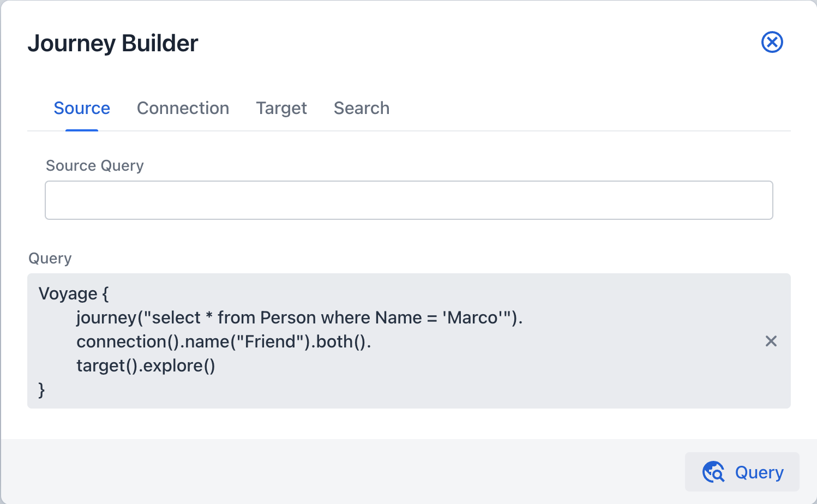Clear the generated query with the X icon
The image size is (817, 504).
(771, 341)
